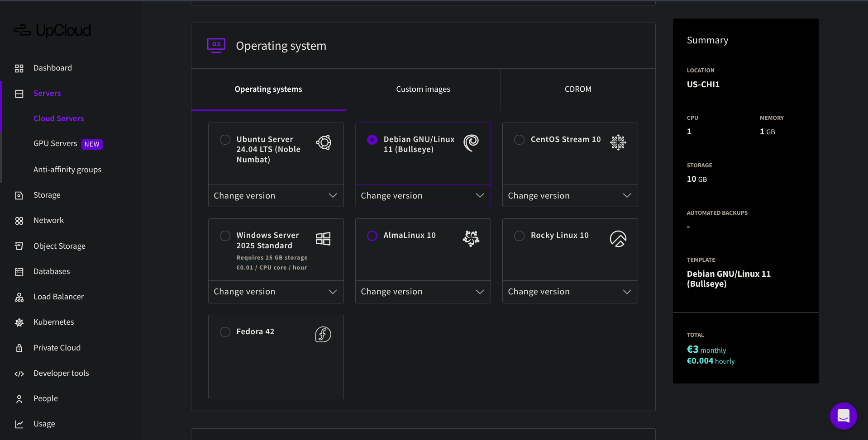Viewport: 868px width, 440px height.
Task: Choose the Rocky Linux 10 radio option
Action: [x=519, y=236]
